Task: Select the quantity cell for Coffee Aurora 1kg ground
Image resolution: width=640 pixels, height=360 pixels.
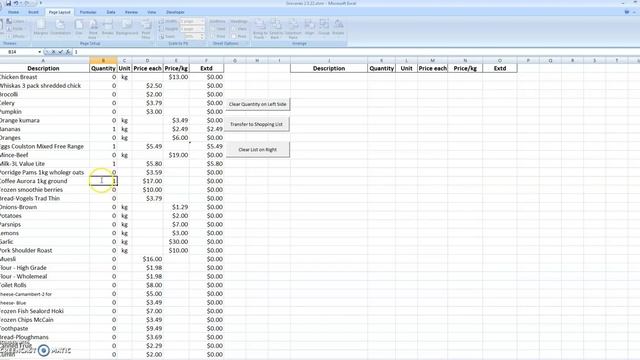Action: tap(103, 181)
